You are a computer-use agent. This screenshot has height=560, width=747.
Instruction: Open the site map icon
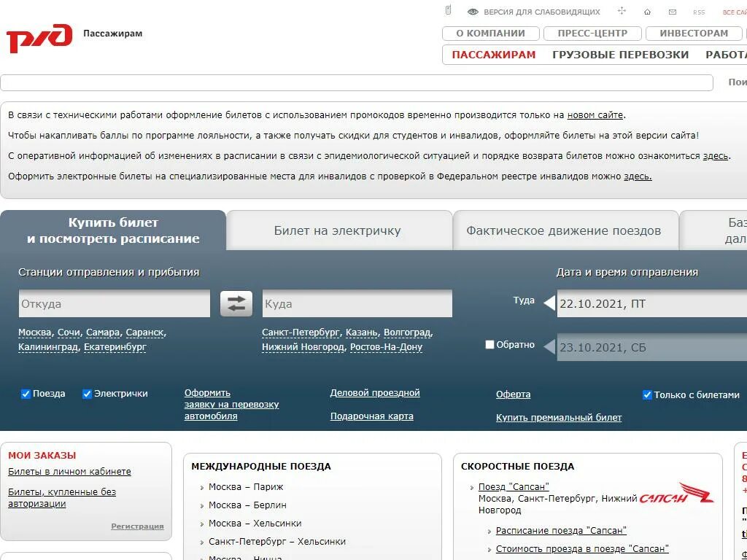click(x=622, y=11)
